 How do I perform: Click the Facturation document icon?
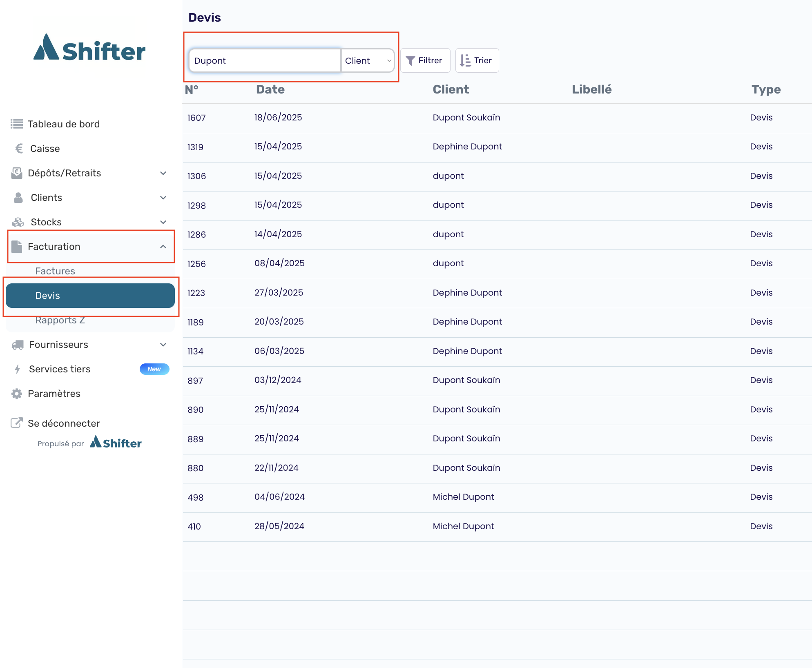point(17,246)
